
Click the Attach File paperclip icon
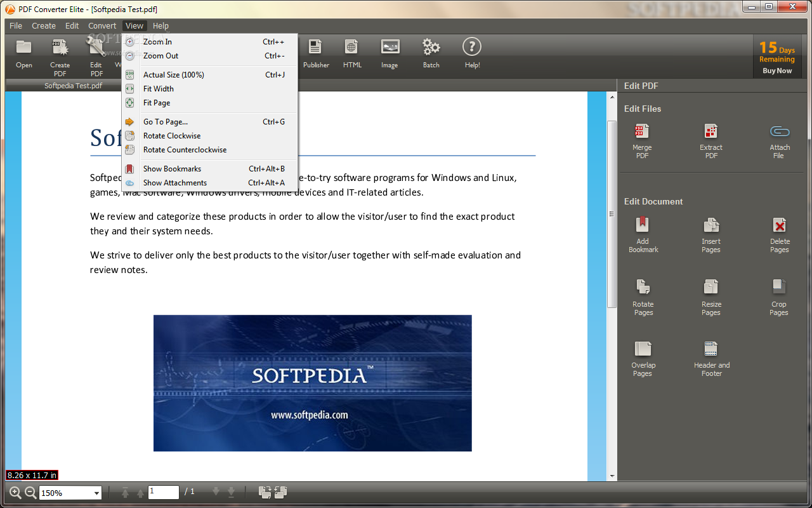click(780, 132)
